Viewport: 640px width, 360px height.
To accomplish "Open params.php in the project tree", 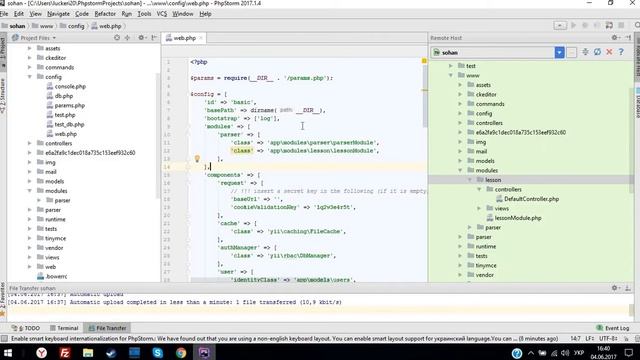I will [x=66, y=105].
